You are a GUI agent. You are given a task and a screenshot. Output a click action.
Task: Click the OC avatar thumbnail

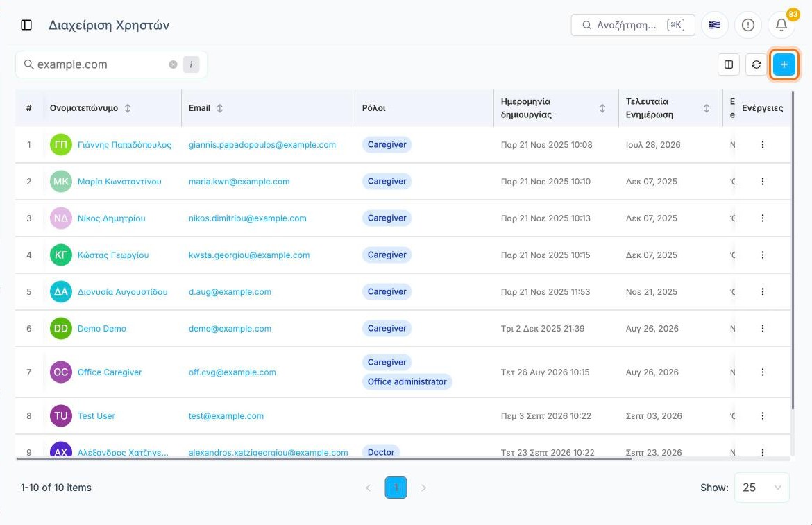click(60, 372)
